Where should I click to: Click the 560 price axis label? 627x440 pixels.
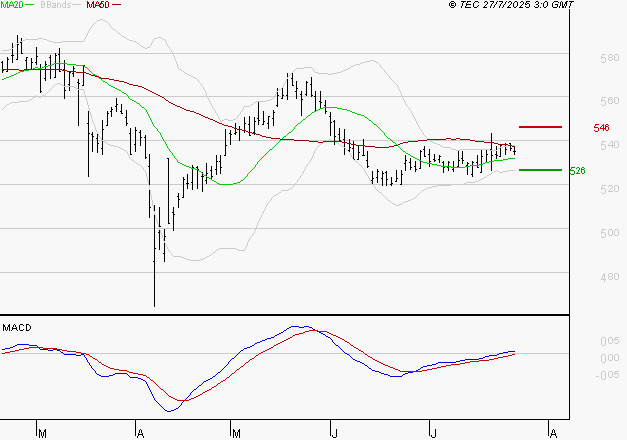[x=610, y=101]
